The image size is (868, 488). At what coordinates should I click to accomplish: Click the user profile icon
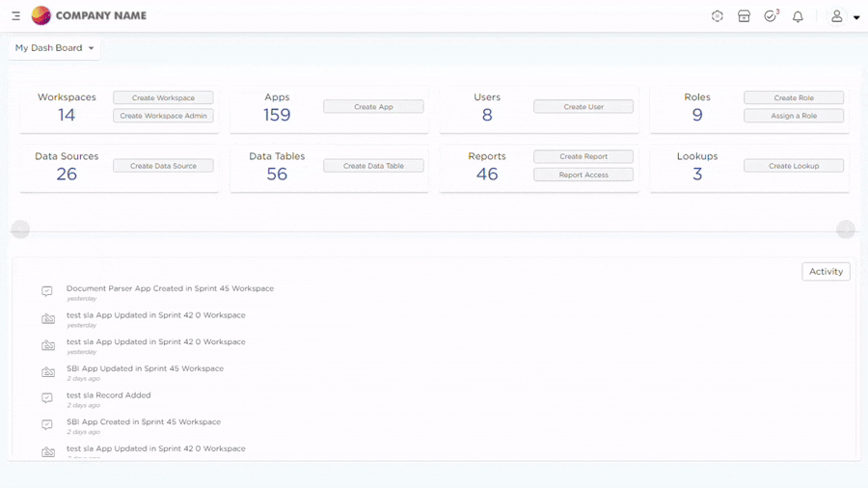(837, 16)
